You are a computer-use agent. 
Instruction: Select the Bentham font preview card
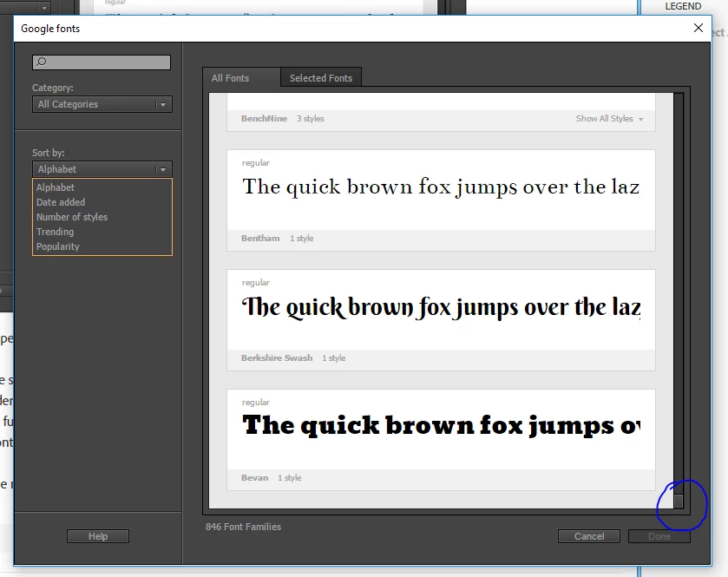(x=441, y=200)
